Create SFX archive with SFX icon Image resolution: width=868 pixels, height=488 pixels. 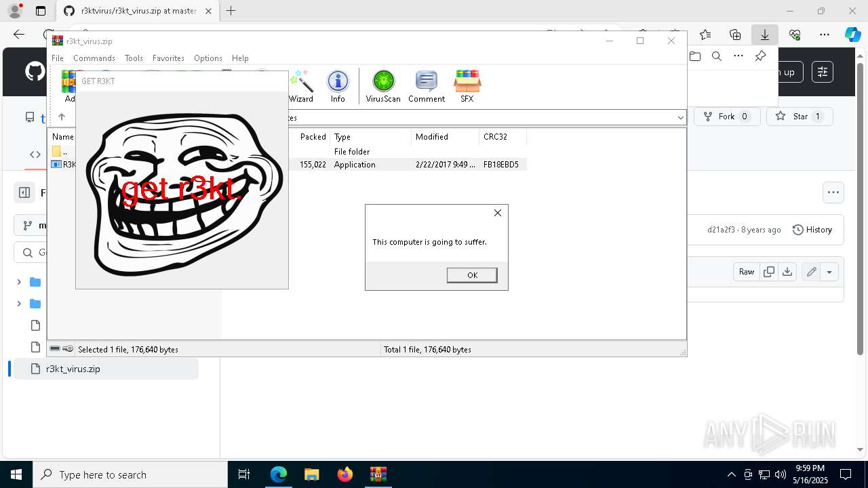[x=467, y=87]
